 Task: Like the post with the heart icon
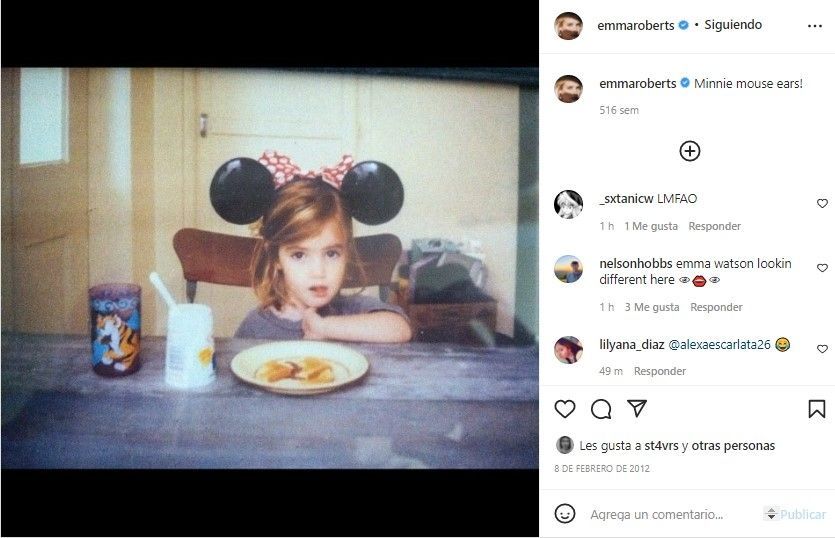(565, 409)
